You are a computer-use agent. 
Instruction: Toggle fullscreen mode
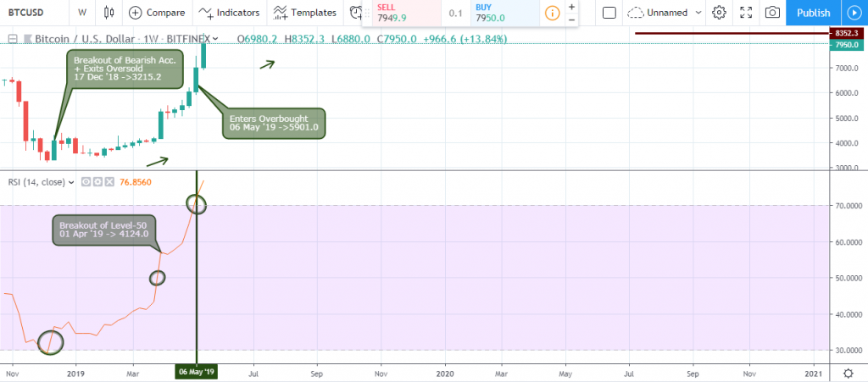tap(746, 12)
